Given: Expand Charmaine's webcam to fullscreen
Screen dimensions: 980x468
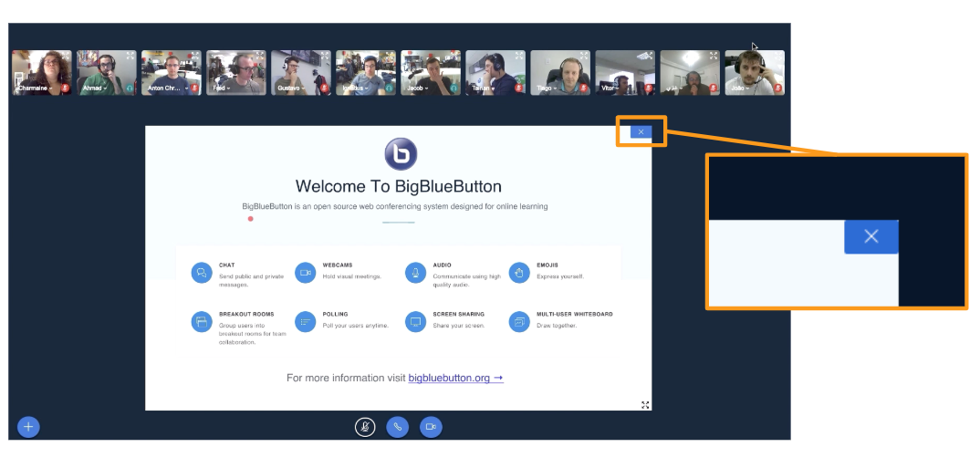Looking at the screenshot, I should (x=66, y=56).
